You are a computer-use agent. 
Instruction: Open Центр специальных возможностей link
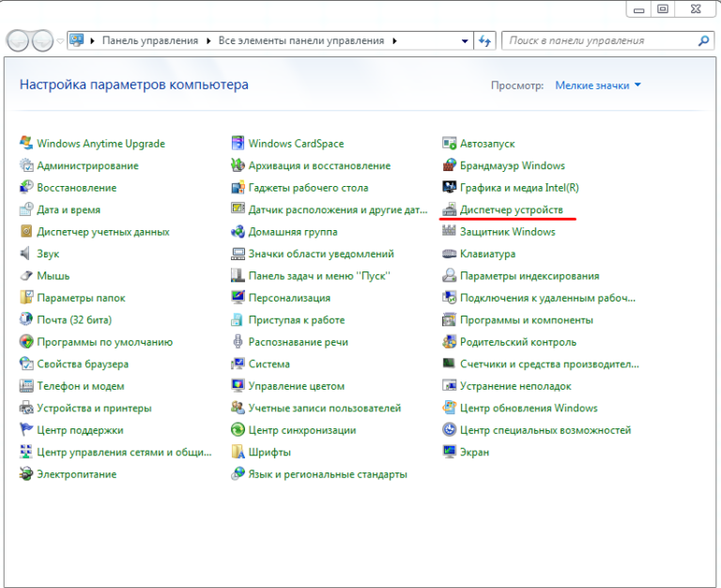coord(545,430)
